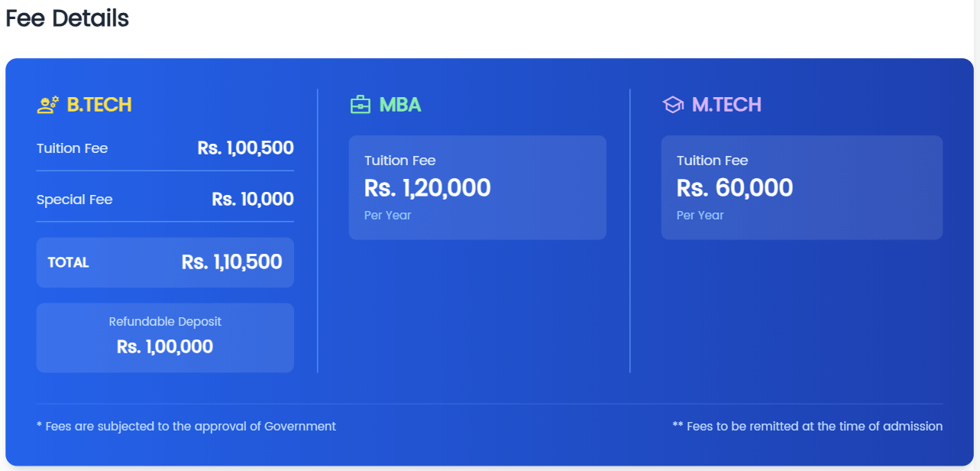Click the M.TECH graduation cap icon
The image size is (980, 471).
pyautogui.click(x=672, y=105)
